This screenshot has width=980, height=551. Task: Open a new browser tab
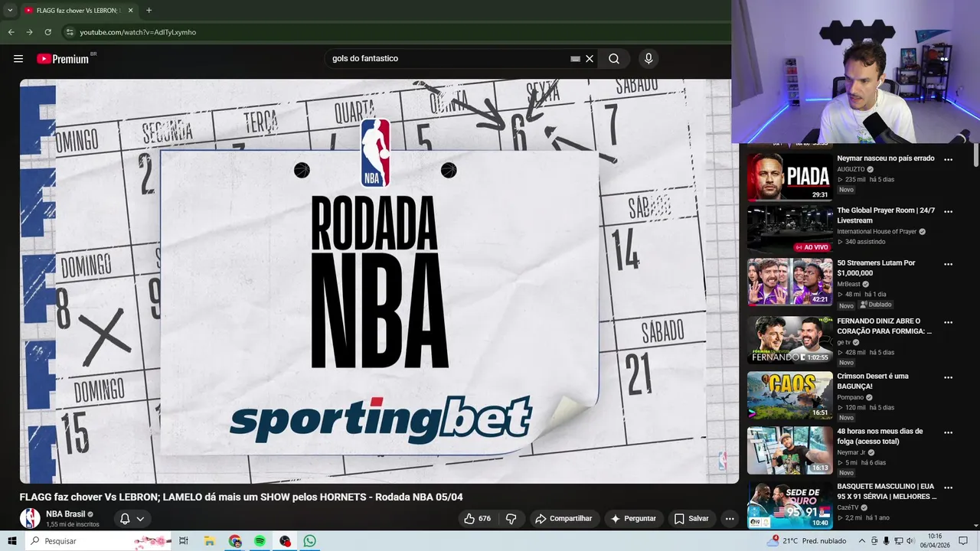[149, 11]
